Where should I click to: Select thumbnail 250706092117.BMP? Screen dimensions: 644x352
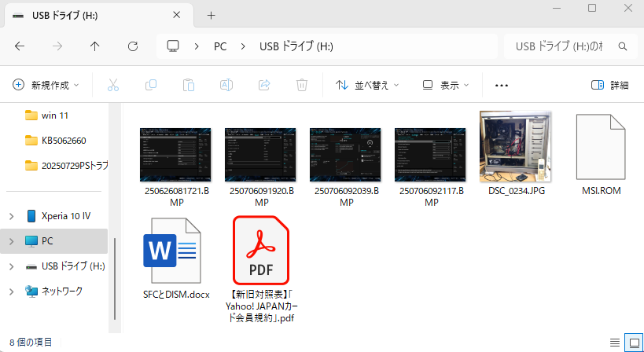(430, 154)
